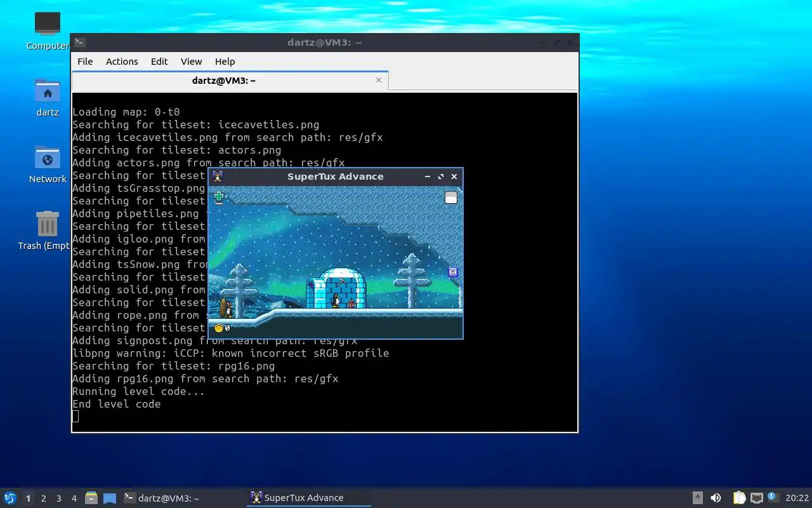Image resolution: width=812 pixels, height=508 pixels.
Task: Click the Tux penguin near the left tree
Action: coord(227,309)
